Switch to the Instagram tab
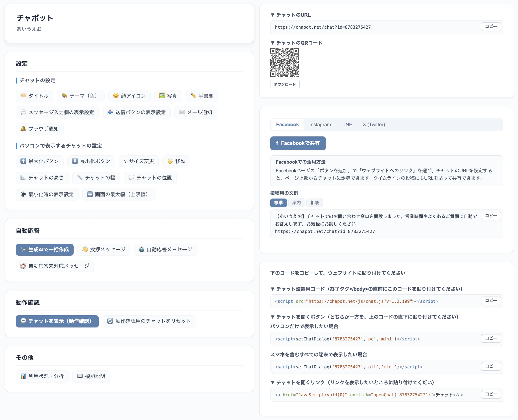The image size is (518, 420). 320,125
